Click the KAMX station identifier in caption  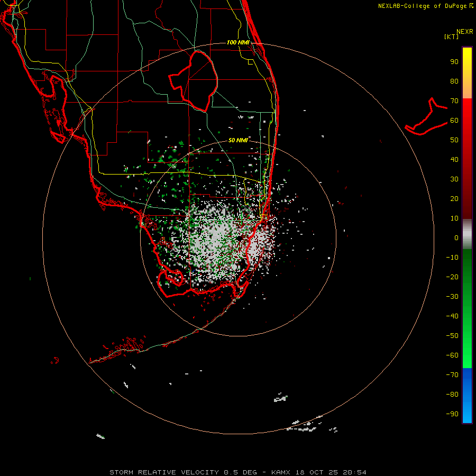pyautogui.click(x=281, y=472)
